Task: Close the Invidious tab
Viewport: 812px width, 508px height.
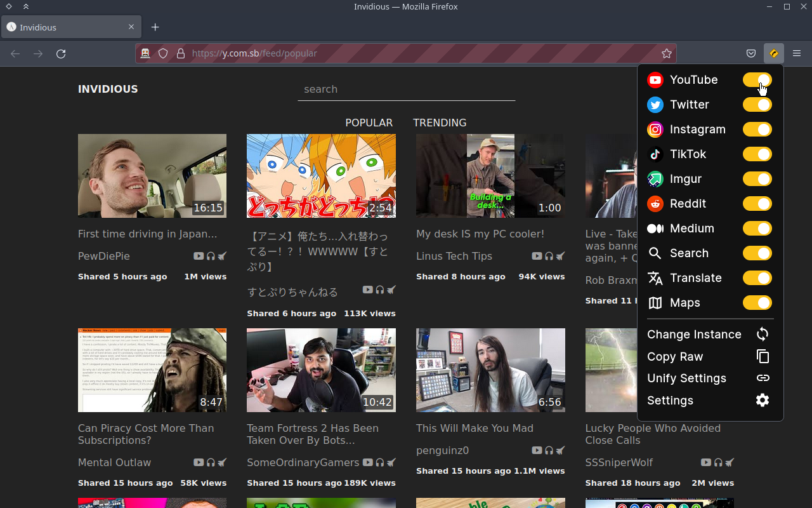Action: point(131,27)
